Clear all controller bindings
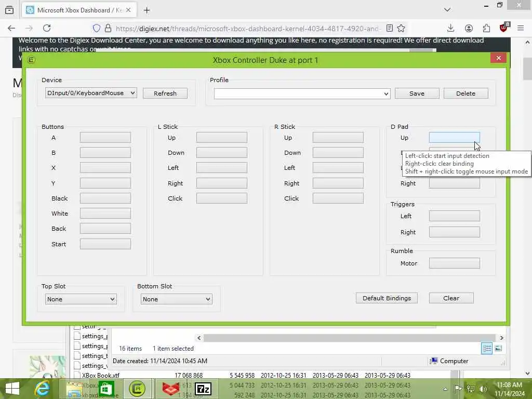The width and height of the screenshot is (532, 399). 451,298
